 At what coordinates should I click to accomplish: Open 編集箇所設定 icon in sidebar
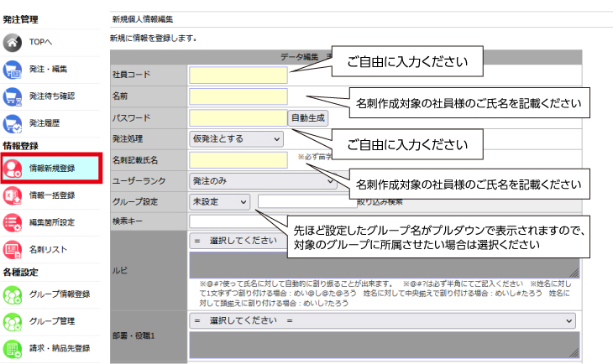(x=13, y=222)
